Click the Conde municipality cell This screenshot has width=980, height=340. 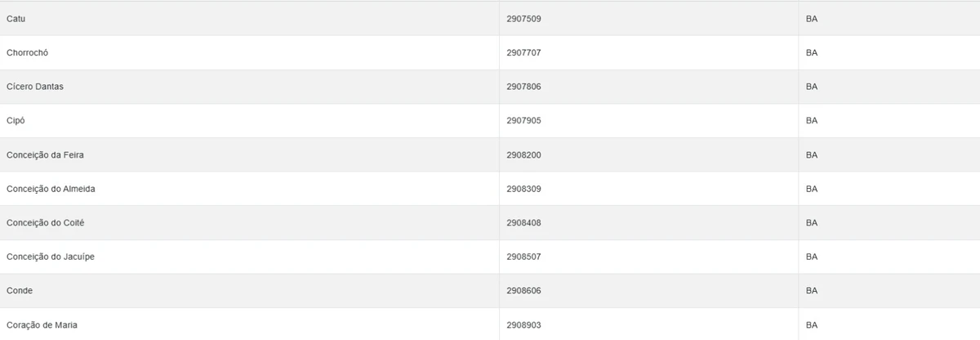click(20, 291)
